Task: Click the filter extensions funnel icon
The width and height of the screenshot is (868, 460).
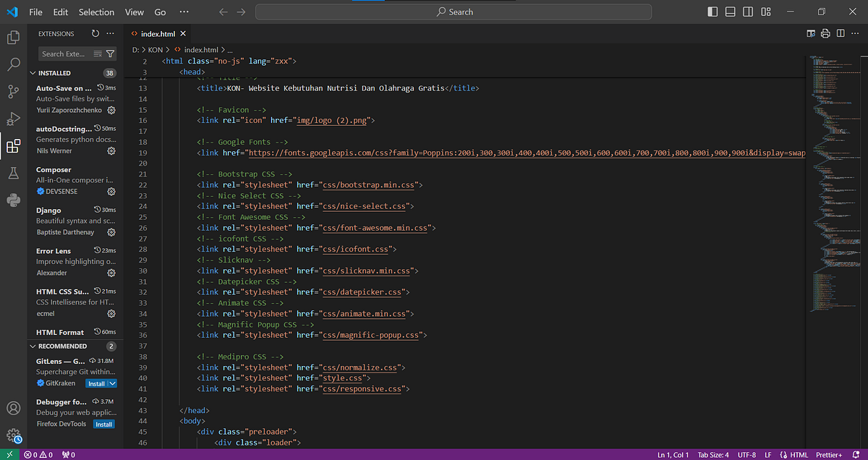Action: click(x=110, y=54)
